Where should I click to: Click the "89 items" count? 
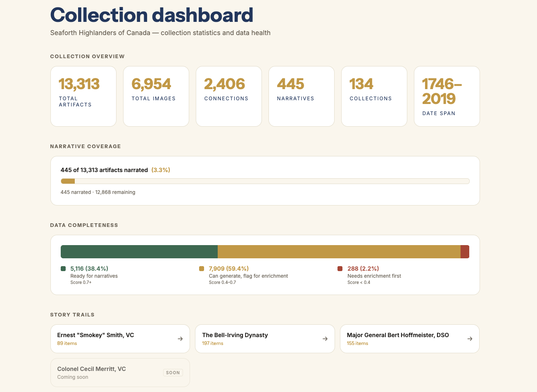tap(67, 343)
